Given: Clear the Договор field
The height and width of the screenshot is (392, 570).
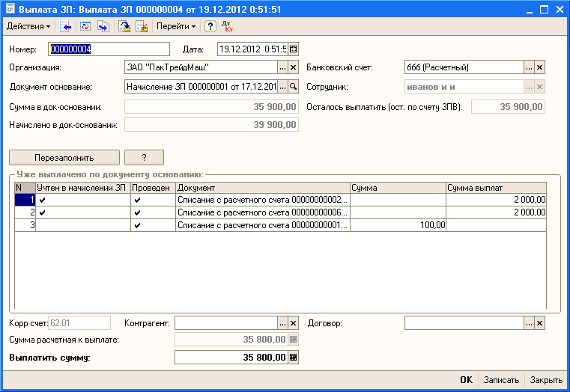Looking at the screenshot, I should [x=540, y=323].
